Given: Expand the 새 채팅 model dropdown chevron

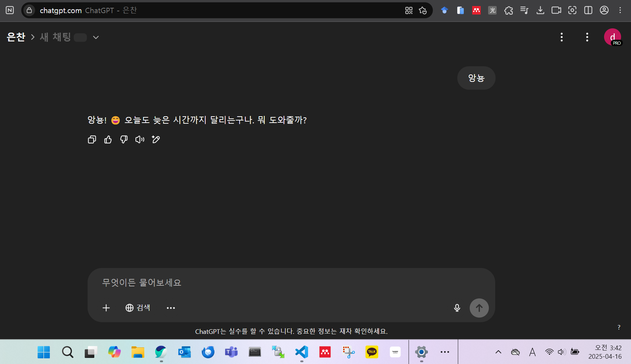Looking at the screenshot, I should 96,37.
